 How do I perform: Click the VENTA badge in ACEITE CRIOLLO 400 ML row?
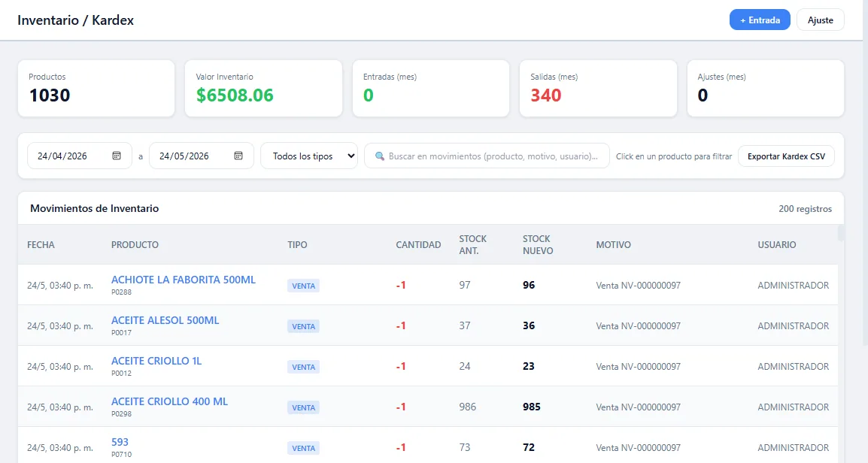[x=303, y=407]
